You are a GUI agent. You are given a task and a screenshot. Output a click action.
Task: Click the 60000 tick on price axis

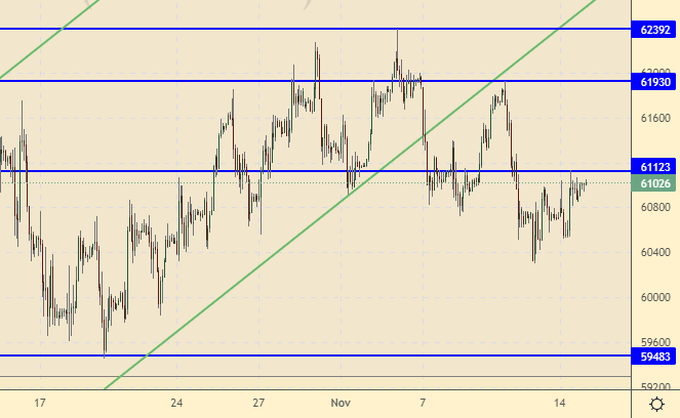click(x=655, y=297)
